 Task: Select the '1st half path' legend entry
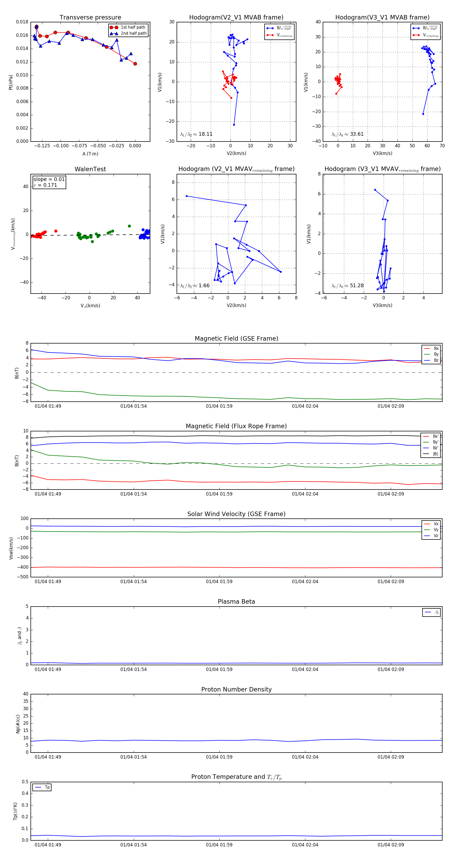128,27
